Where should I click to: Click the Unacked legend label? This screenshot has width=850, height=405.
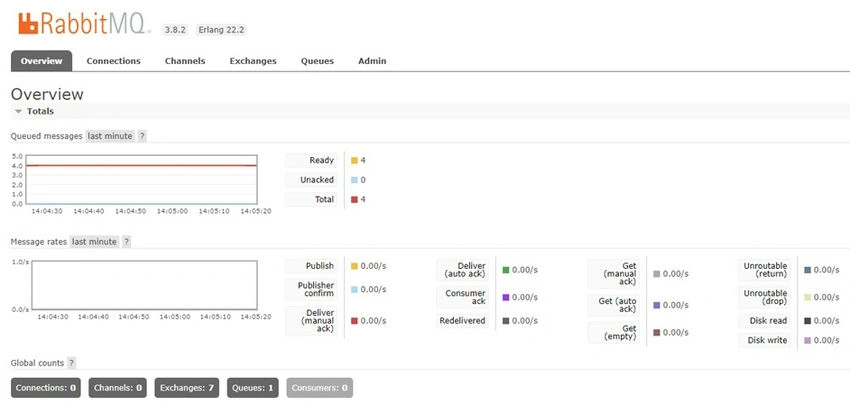312,180
